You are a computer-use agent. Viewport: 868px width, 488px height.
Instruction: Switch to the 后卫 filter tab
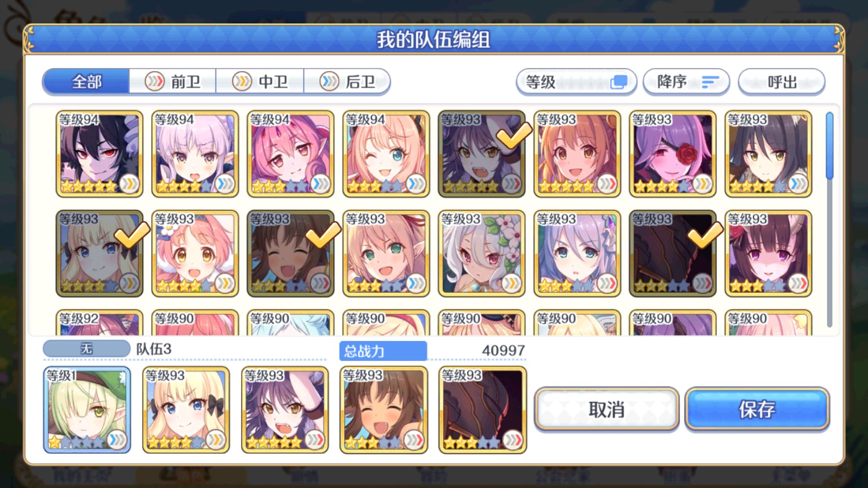[x=347, y=82]
